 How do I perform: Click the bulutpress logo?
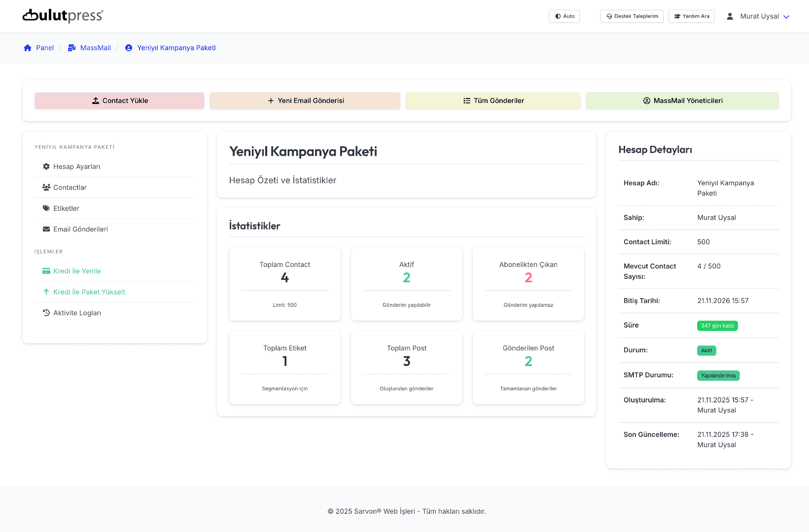point(63,16)
